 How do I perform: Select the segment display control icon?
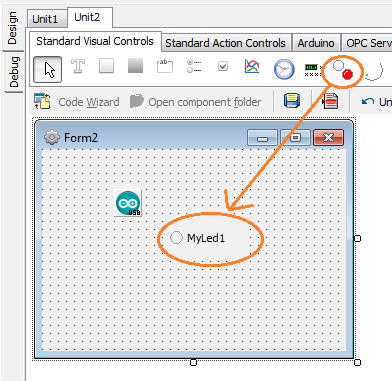point(313,70)
